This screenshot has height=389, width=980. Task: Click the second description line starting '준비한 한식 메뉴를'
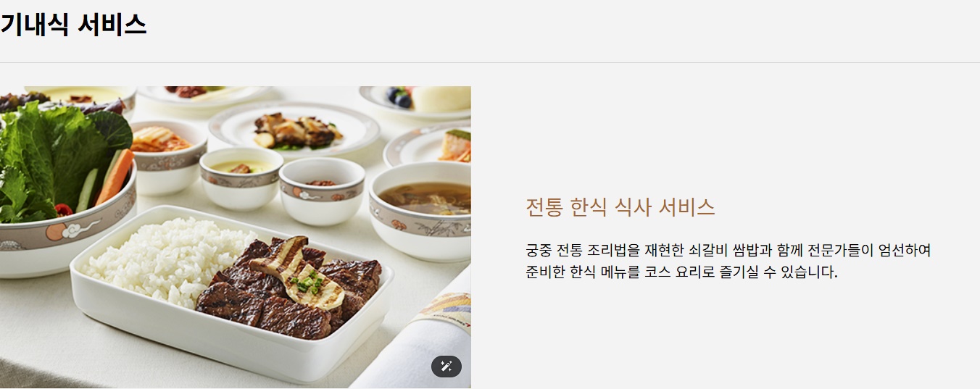681,273
